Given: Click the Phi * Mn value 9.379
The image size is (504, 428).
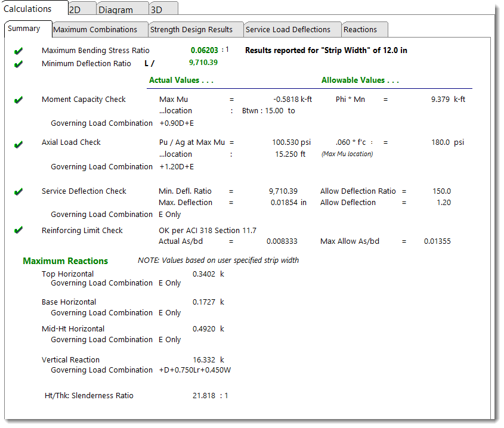Looking at the screenshot, I should [440, 100].
